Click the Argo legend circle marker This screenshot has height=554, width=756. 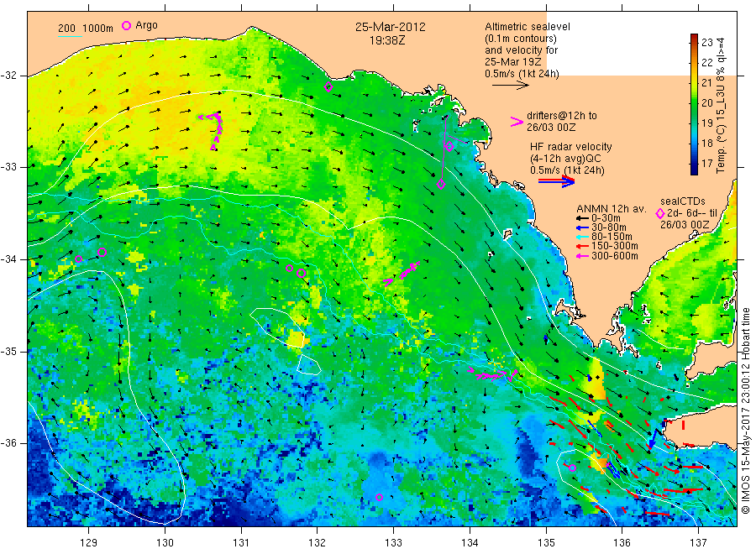[126, 25]
